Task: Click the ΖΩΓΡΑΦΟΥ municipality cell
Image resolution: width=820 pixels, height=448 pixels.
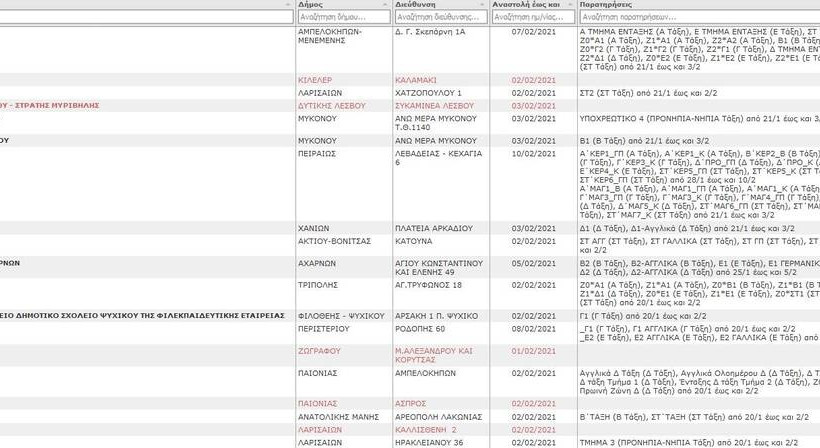Action: click(319, 351)
